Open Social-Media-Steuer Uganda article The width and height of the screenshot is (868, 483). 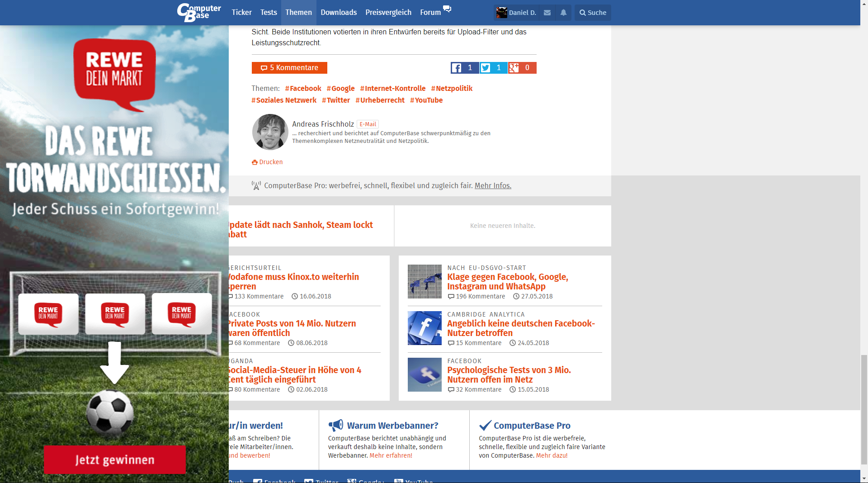[294, 375]
